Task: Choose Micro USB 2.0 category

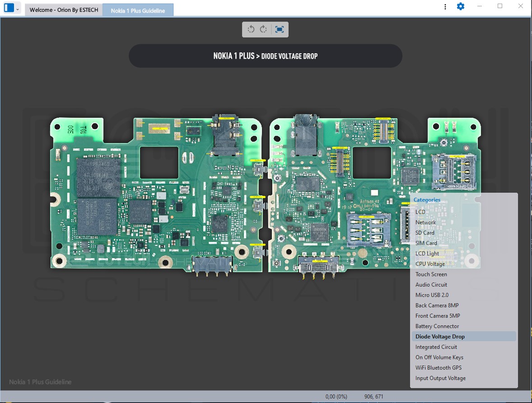Action: click(432, 295)
